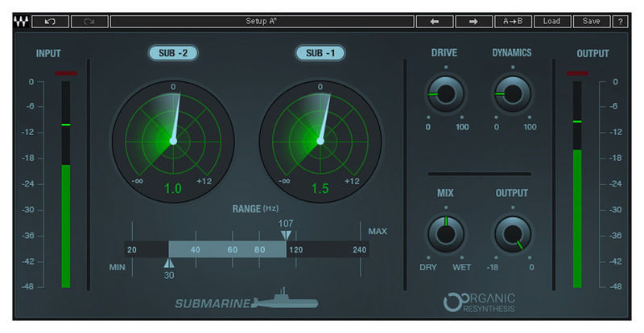Select the 107 max frequency value
Viewport: 644px width, 333px height.
(286, 224)
